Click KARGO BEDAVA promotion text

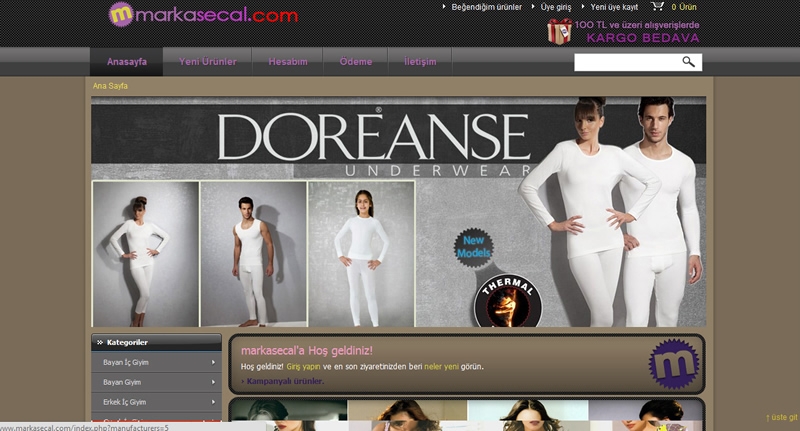[x=643, y=38]
